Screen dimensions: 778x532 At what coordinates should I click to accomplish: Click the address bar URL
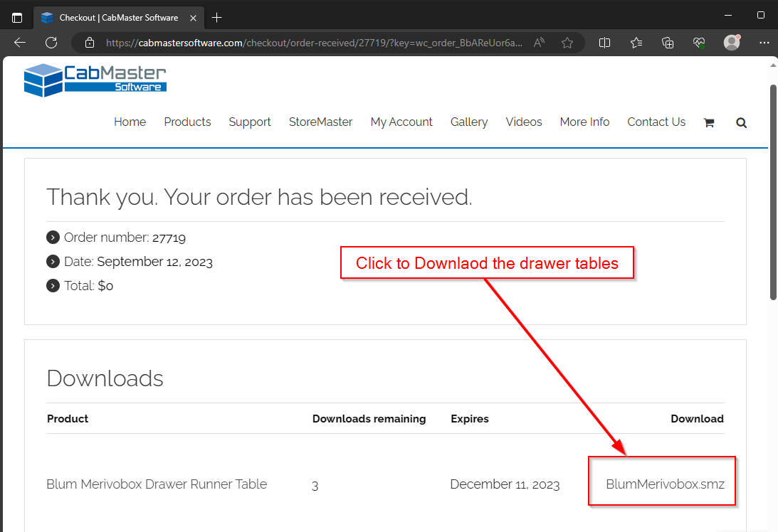click(314, 43)
